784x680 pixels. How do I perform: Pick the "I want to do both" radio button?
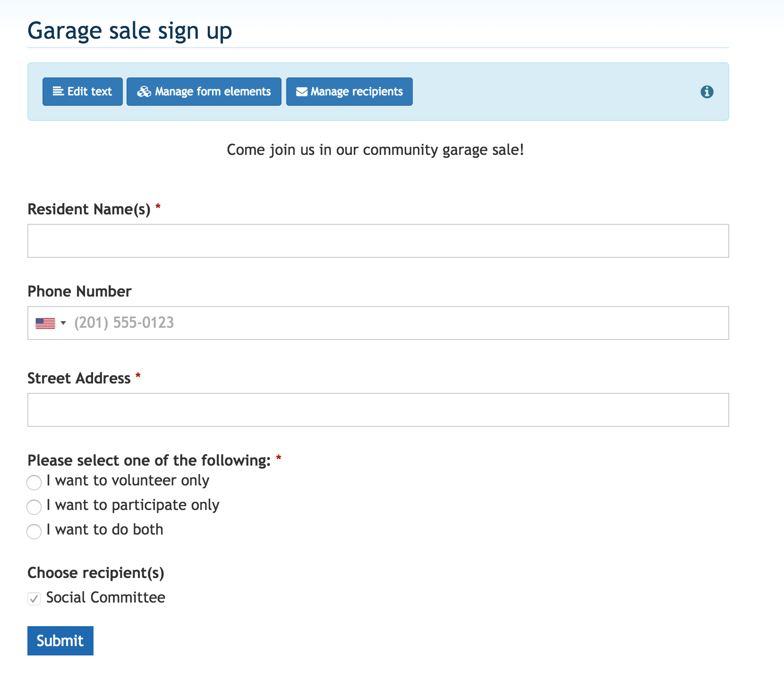34,532
